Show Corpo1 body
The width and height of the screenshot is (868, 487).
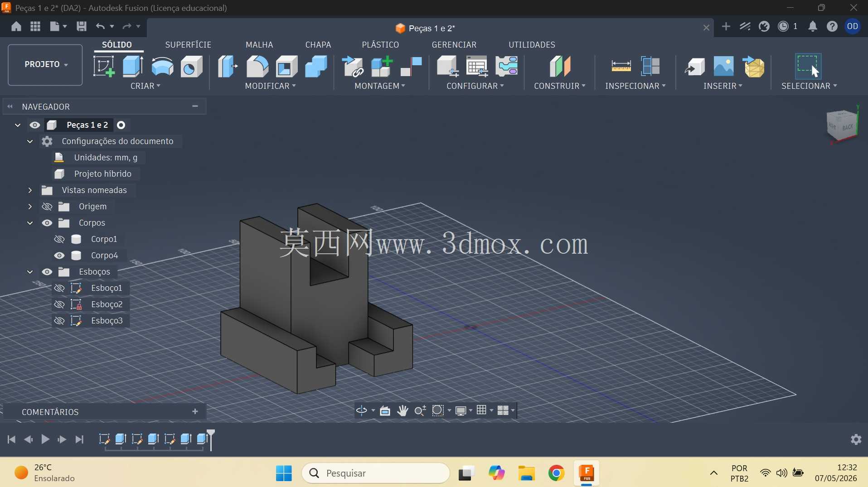59,239
